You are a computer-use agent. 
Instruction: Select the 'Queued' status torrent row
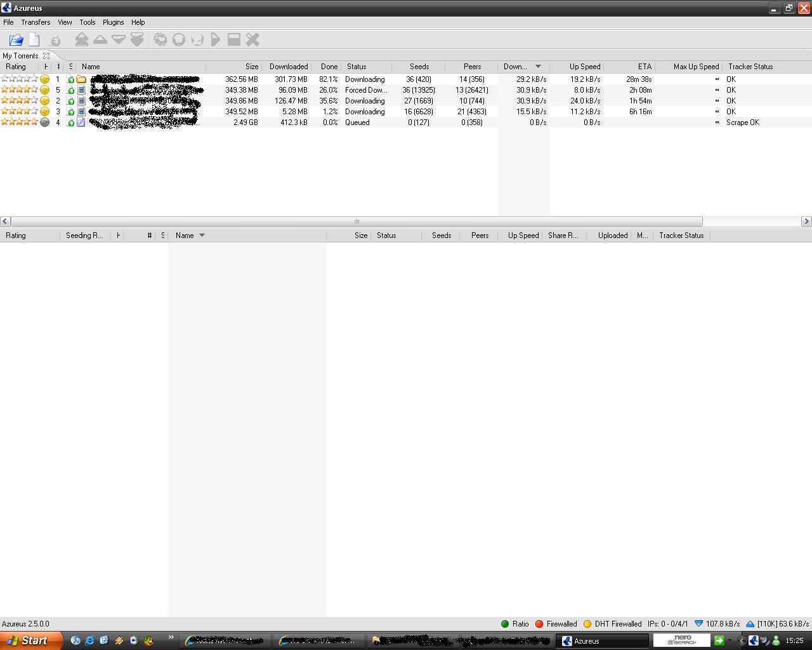click(x=406, y=123)
